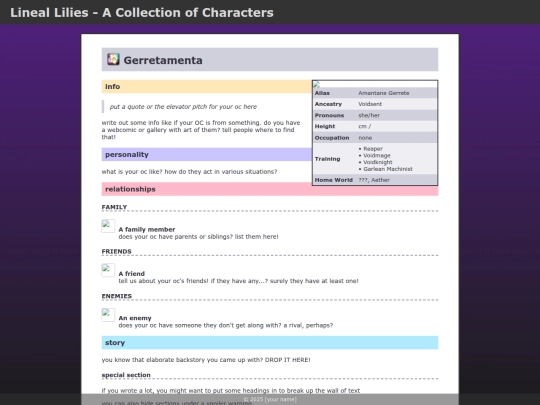Click the Alias label in infobox

tap(322, 93)
